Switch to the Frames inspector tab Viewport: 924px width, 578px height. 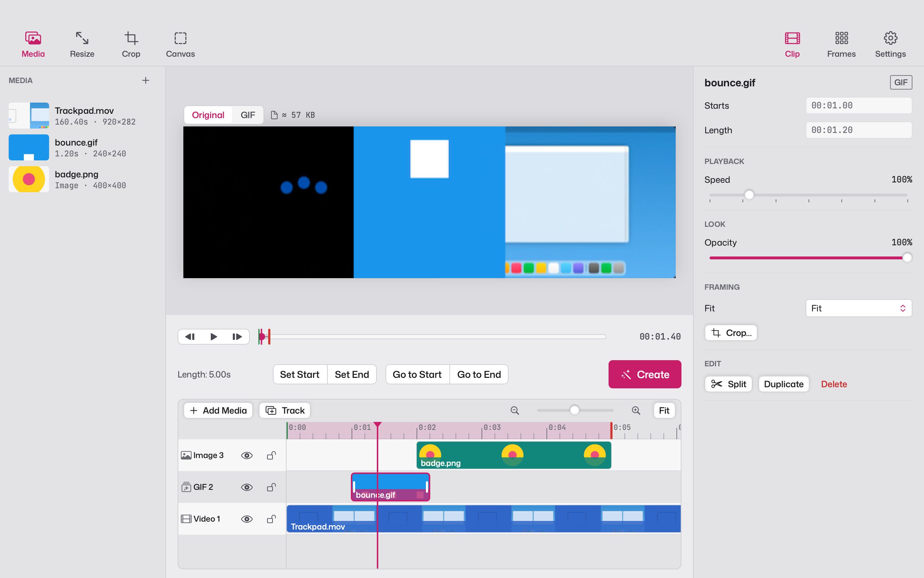pos(841,45)
